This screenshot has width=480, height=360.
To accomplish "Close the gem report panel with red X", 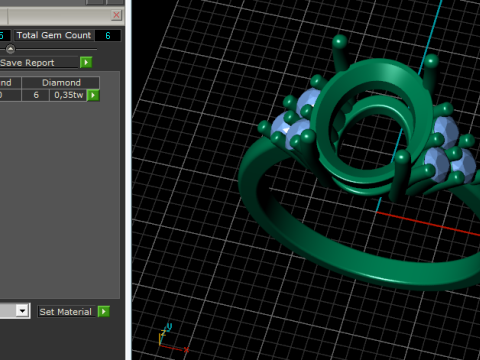I will (116, 15).
